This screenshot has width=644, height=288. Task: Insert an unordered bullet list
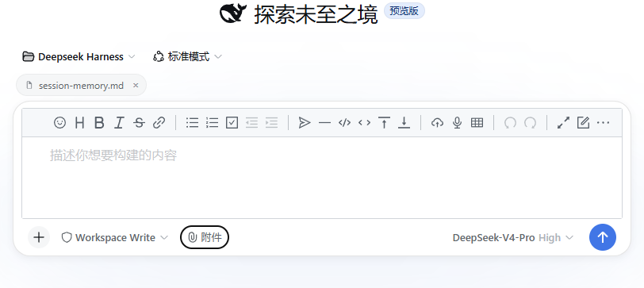coord(192,122)
